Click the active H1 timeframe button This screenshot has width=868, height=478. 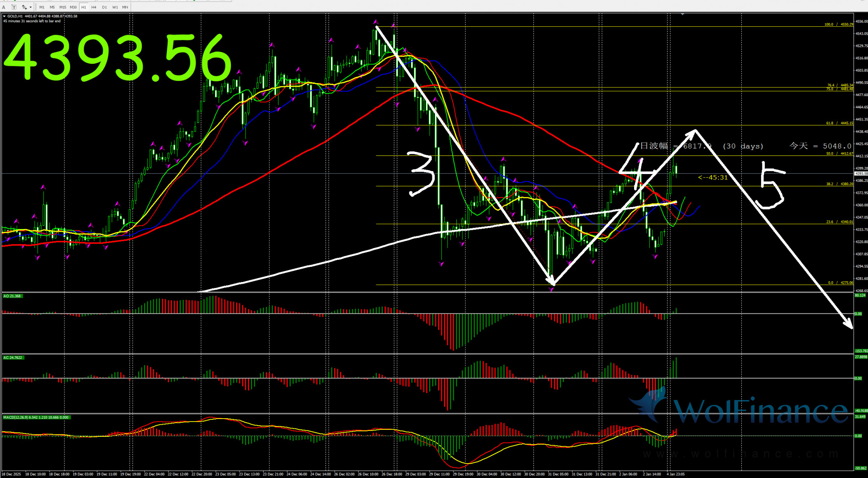click(84, 7)
